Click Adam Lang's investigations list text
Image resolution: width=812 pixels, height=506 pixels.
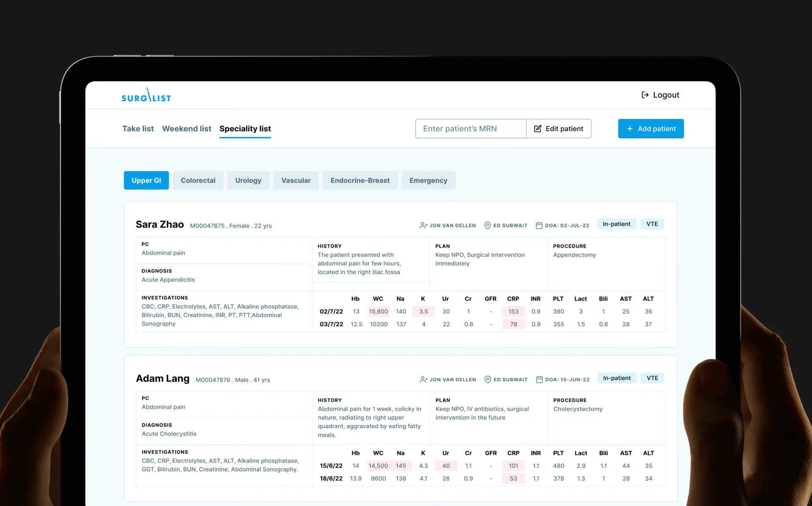tap(220, 465)
